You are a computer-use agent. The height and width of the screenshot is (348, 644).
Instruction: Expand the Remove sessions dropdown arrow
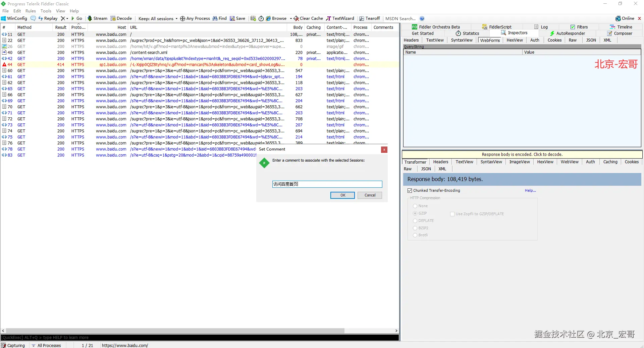point(67,19)
